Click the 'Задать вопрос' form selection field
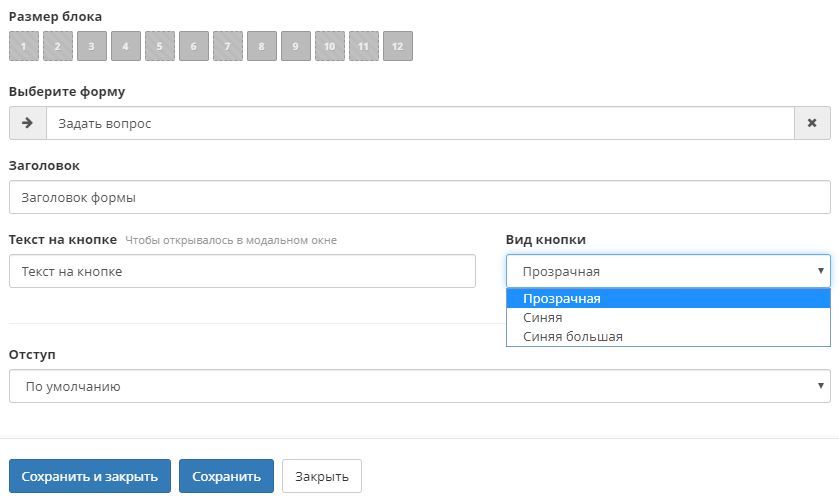Viewport: 839px width, 503px height. 420,123
